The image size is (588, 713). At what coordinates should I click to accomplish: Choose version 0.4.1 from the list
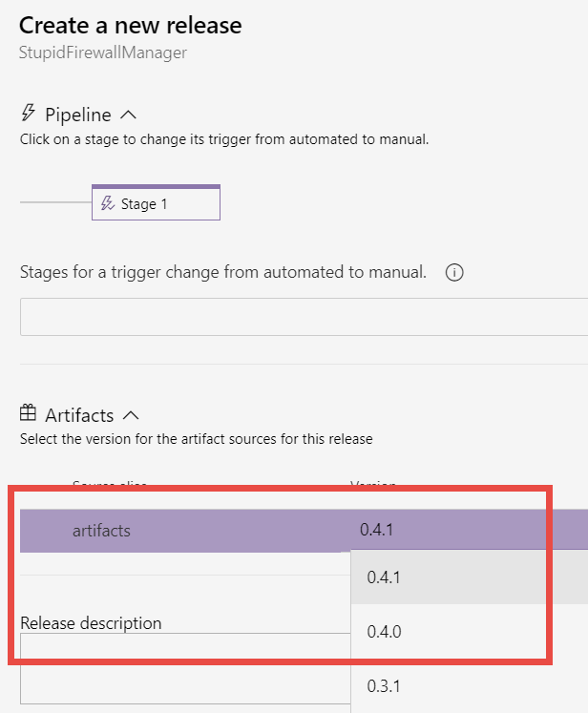pyautogui.click(x=470, y=577)
